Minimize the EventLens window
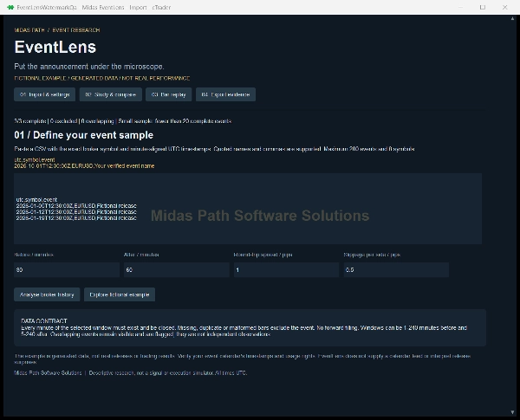 tap(460, 7)
